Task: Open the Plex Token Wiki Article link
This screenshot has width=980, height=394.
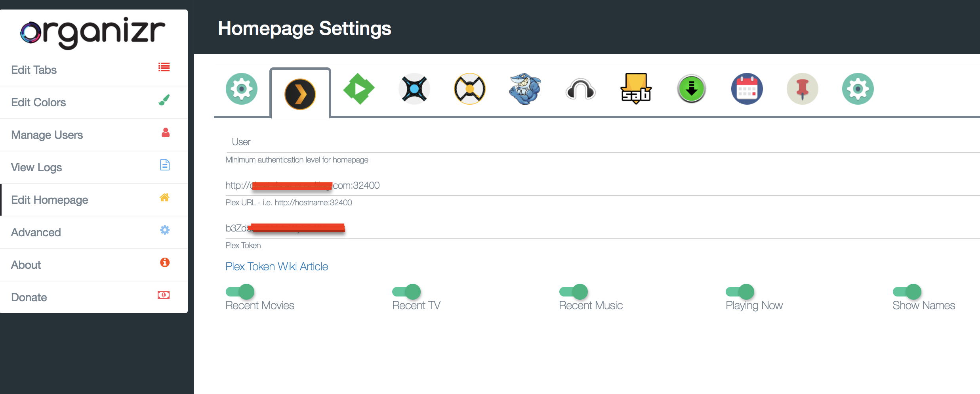Action: pos(276,266)
